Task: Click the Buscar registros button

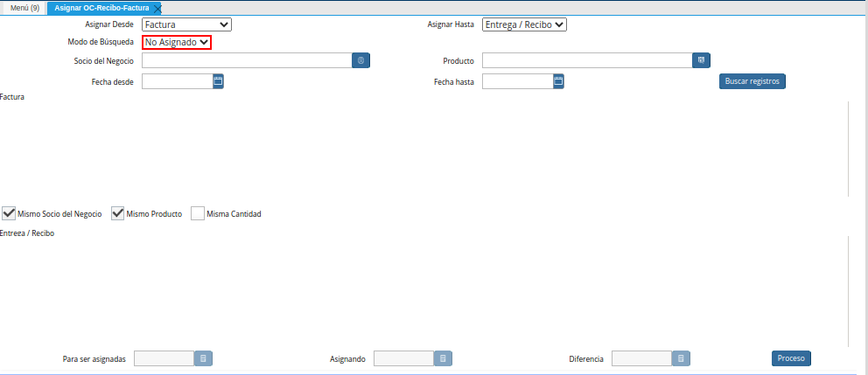Action: pyautogui.click(x=752, y=81)
